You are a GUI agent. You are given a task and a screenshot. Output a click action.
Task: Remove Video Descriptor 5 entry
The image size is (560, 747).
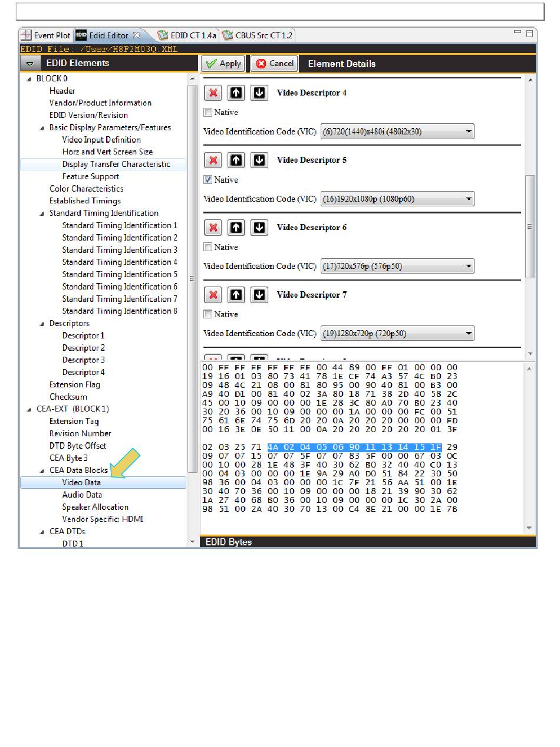tap(213, 160)
